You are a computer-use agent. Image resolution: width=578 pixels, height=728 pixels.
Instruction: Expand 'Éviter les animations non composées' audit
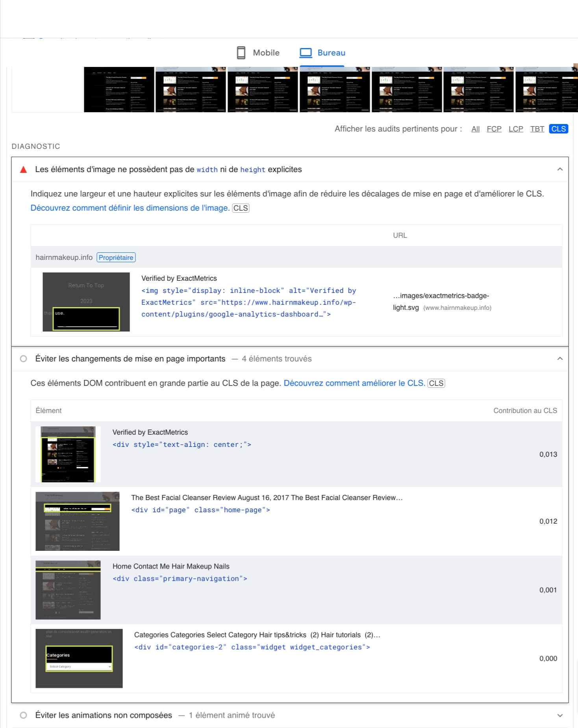click(x=560, y=715)
